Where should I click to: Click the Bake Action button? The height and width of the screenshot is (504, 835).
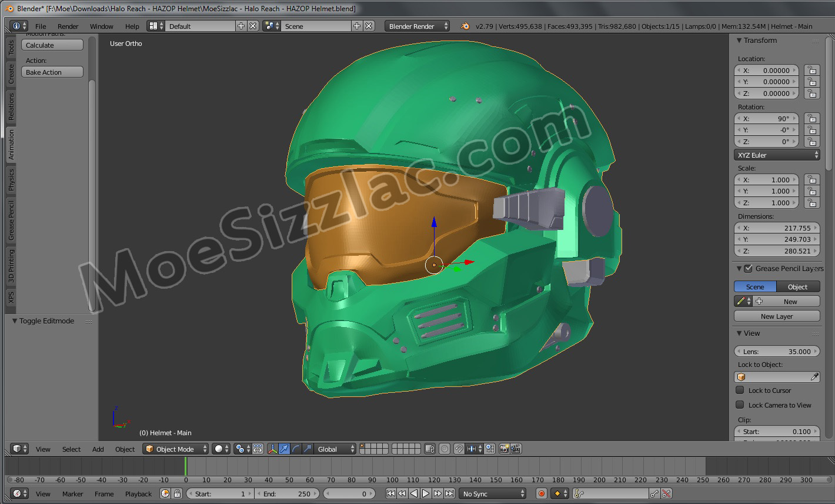pos(52,72)
